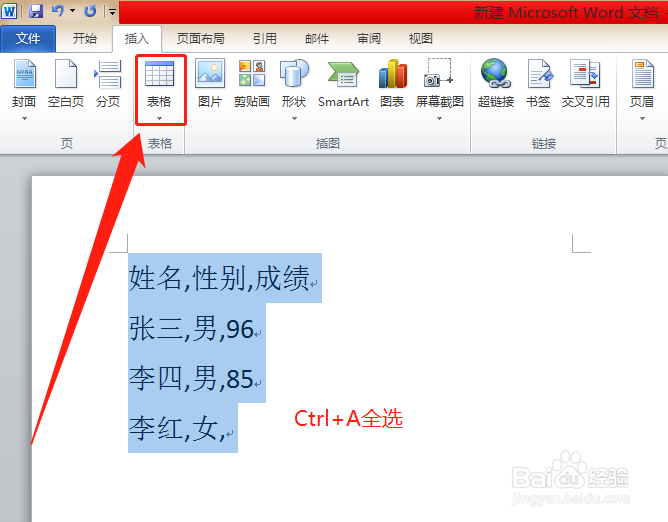
Task: Open the 文件 tab
Action: click(x=28, y=38)
